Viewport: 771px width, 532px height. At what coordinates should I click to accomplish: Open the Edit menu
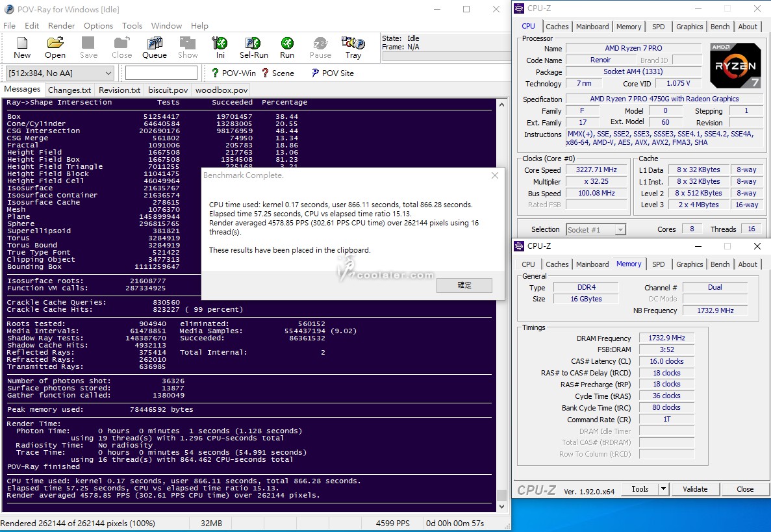32,25
